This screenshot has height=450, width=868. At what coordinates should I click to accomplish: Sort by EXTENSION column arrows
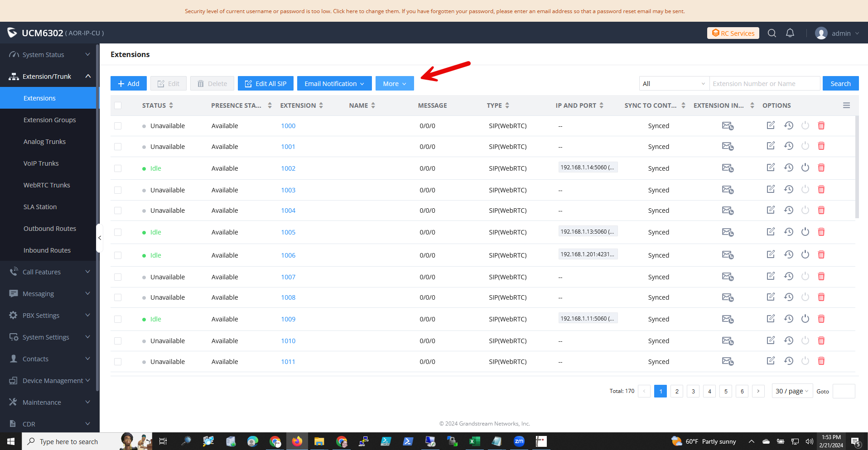[x=321, y=105]
